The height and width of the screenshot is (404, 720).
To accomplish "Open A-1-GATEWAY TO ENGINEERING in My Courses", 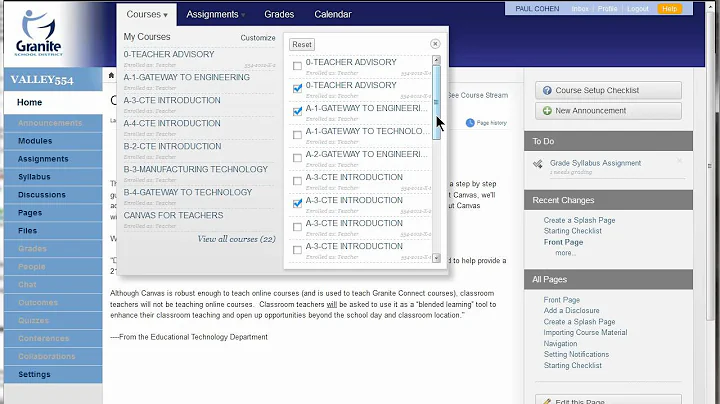I will 186,77.
